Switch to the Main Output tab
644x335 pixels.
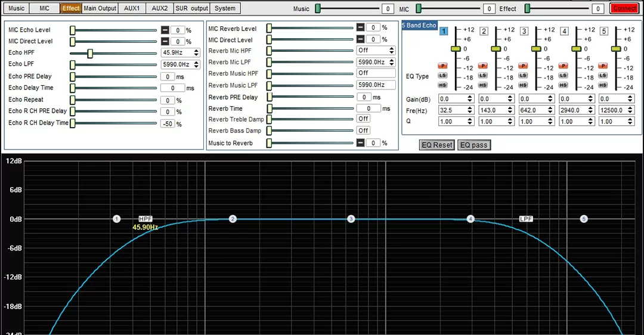coord(100,8)
